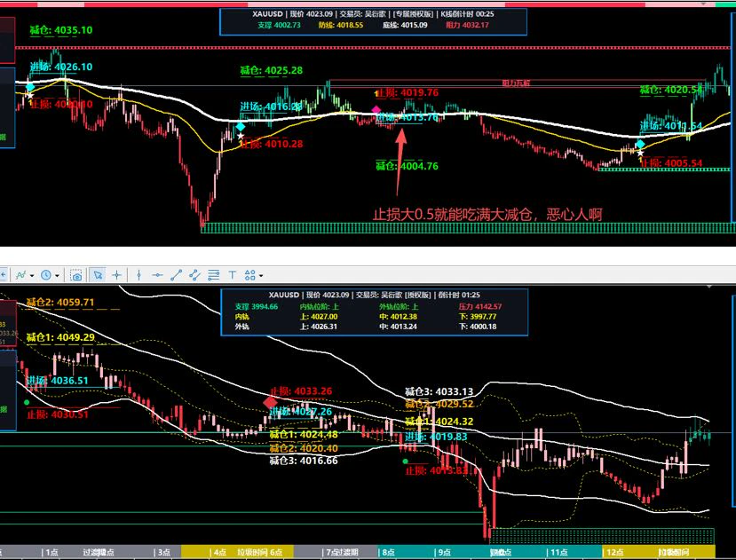Select the horizontal line tool
Viewport: 736px width, 560px height.
[157, 275]
